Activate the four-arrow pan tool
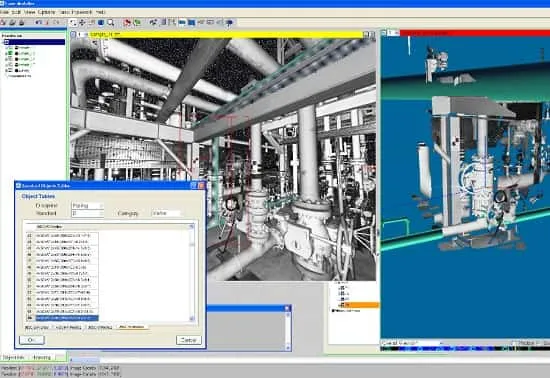550x378 pixels. coord(82,23)
